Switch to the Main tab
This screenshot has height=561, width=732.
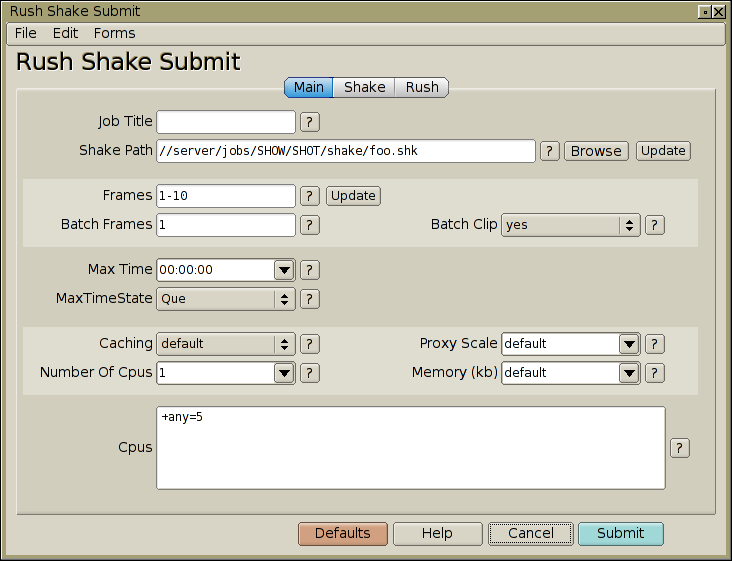(309, 87)
